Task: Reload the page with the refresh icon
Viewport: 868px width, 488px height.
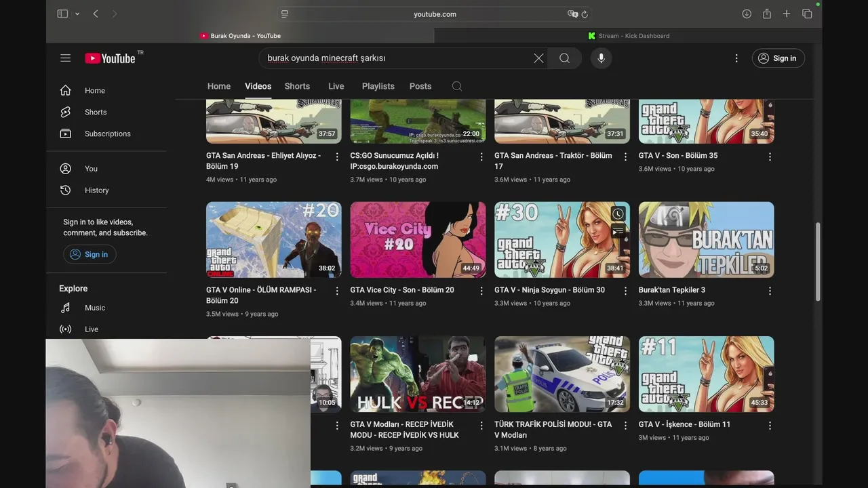Action: [585, 14]
